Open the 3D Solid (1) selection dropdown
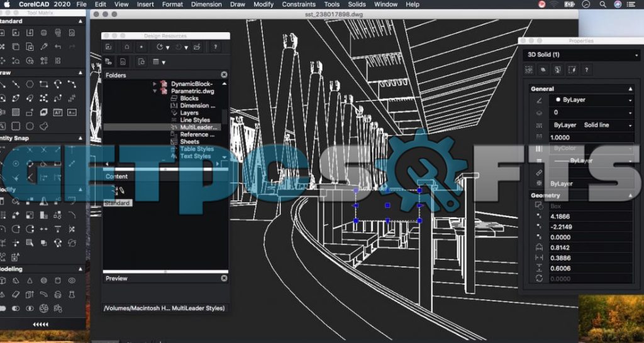 pyautogui.click(x=581, y=55)
